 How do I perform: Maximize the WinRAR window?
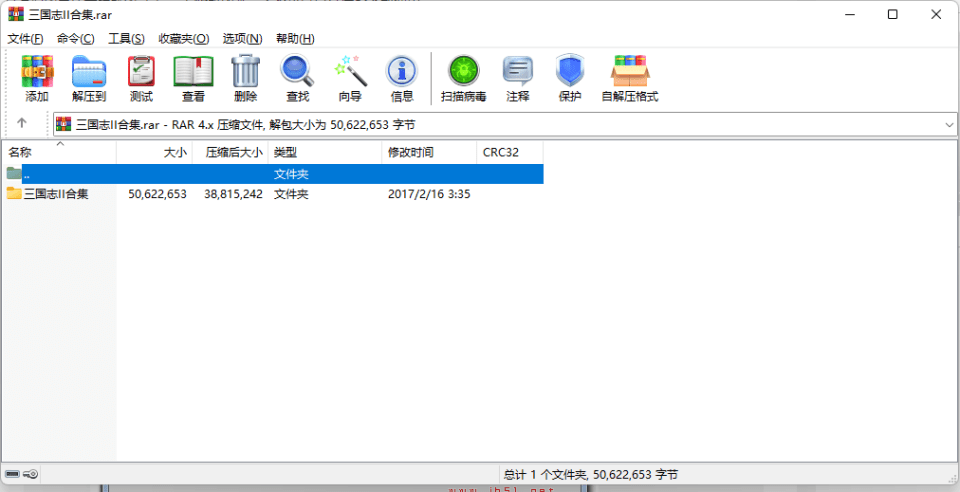(x=893, y=14)
